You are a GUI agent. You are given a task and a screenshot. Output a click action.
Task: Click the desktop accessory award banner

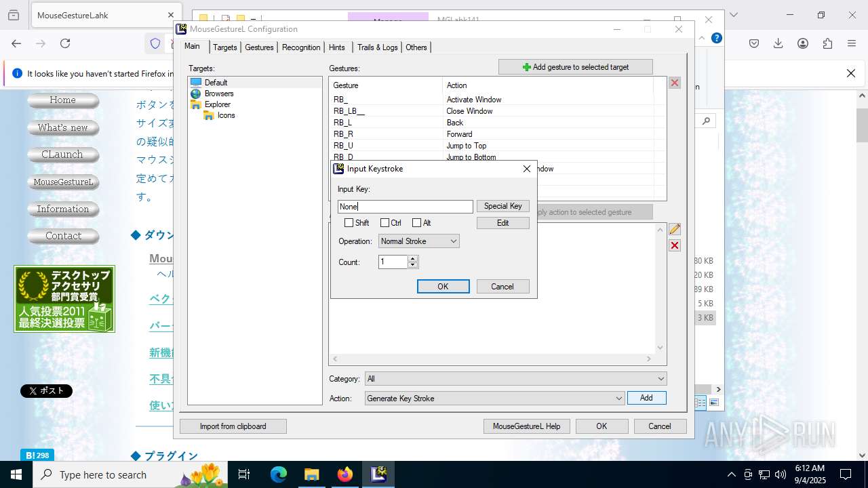[64, 299]
